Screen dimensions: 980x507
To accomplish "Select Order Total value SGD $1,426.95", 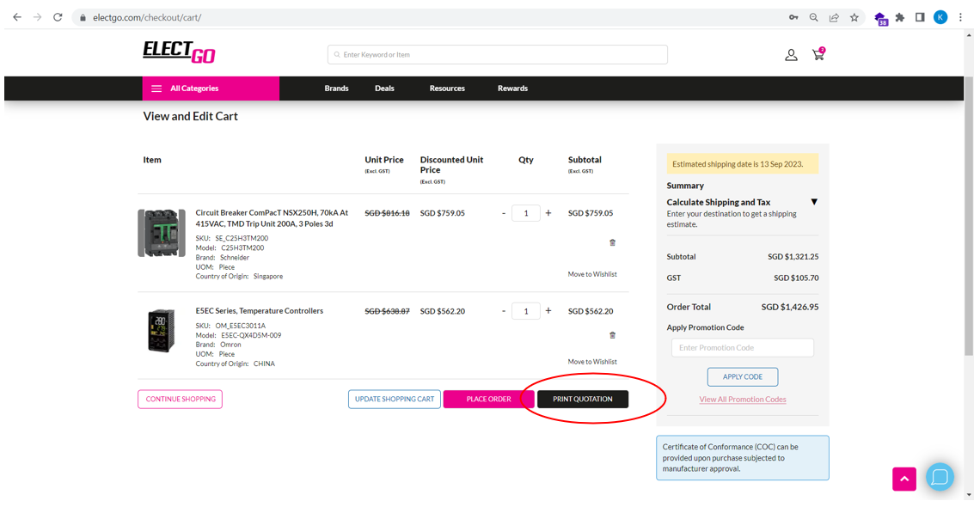I will (790, 307).
